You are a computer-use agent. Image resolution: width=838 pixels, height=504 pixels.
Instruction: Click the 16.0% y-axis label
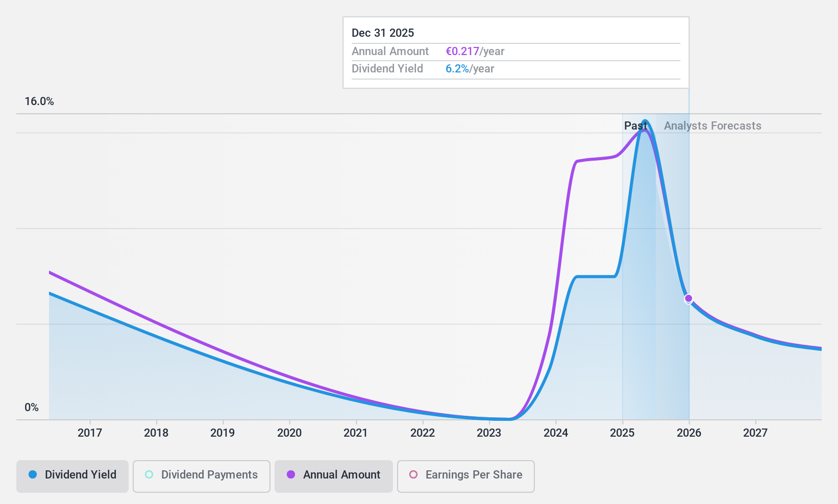pyautogui.click(x=39, y=102)
